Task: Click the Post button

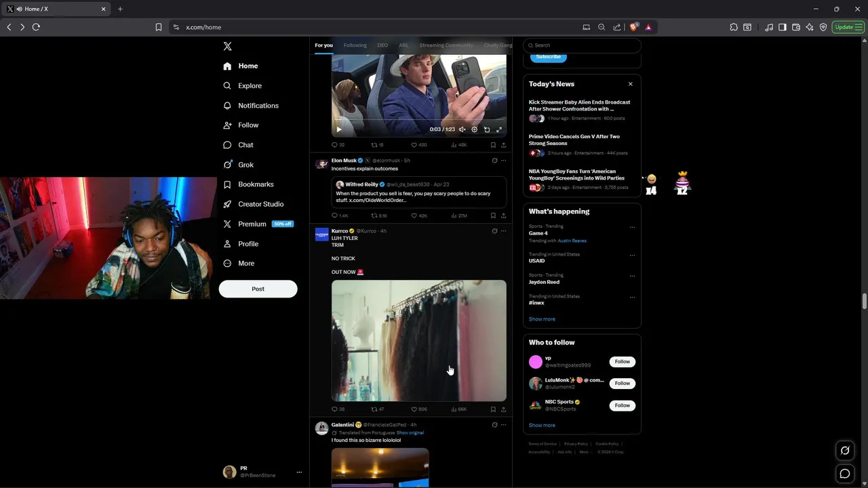Action: click(x=258, y=289)
